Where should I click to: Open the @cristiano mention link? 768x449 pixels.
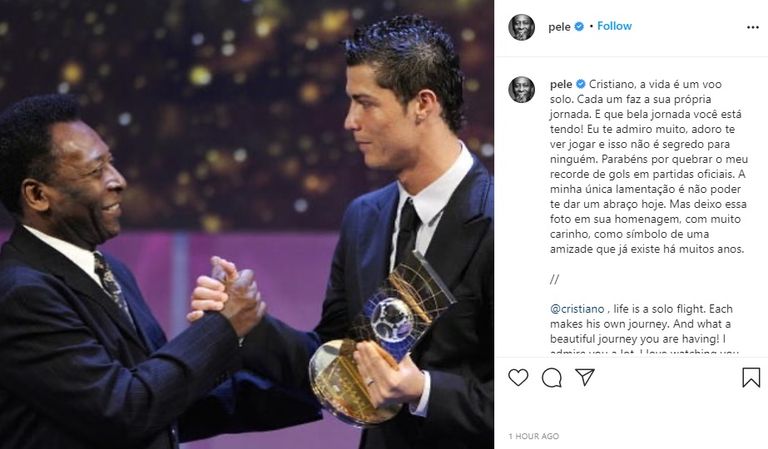coord(577,309)
